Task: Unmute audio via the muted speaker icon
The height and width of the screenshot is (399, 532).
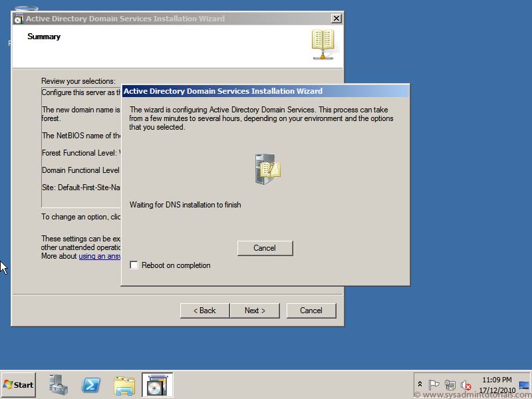Action: click(466, 384)
